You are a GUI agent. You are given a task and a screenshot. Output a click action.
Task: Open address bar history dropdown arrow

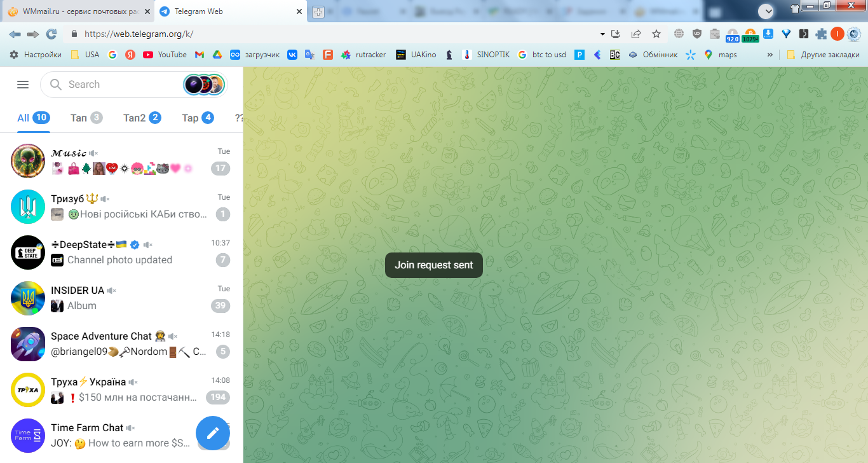602,34
